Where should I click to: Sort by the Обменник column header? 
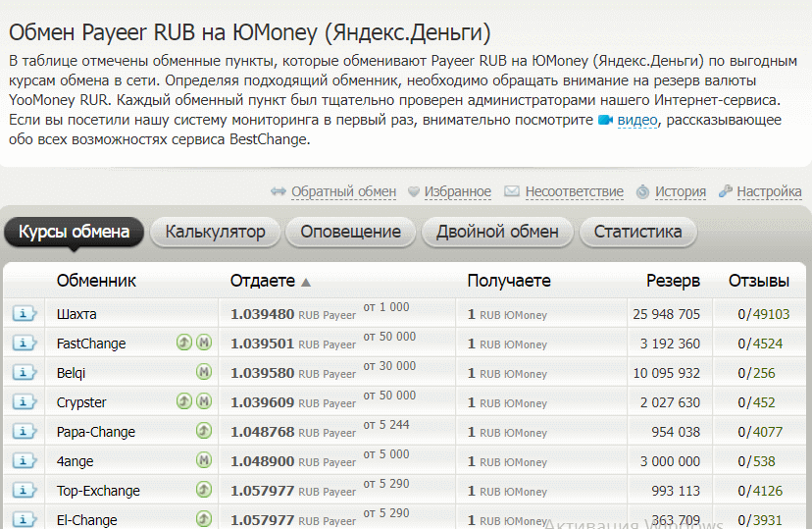click(x=96, y=281)
